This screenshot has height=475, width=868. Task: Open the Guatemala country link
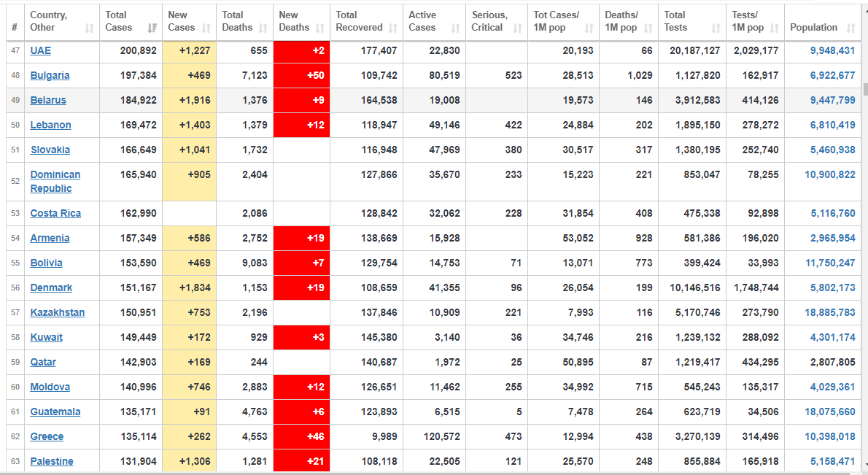(x=55, y=412)
